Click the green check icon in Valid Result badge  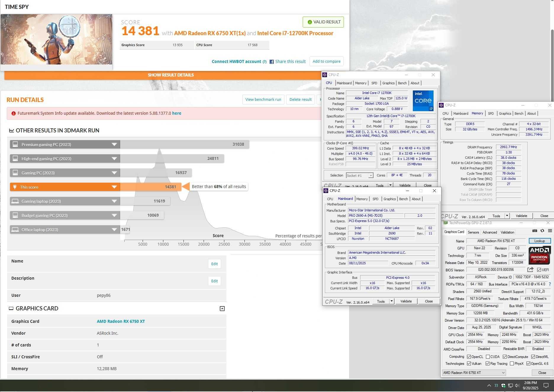point(310,22)
